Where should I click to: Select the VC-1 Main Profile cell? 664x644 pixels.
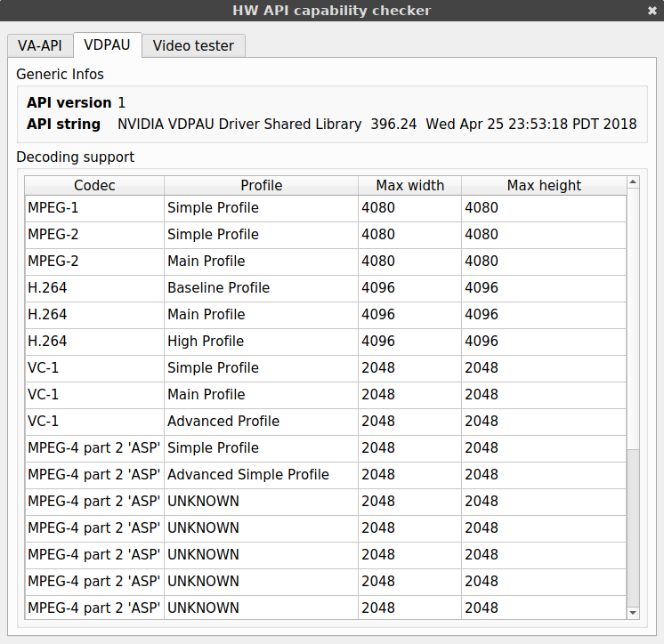pos(262,394)
